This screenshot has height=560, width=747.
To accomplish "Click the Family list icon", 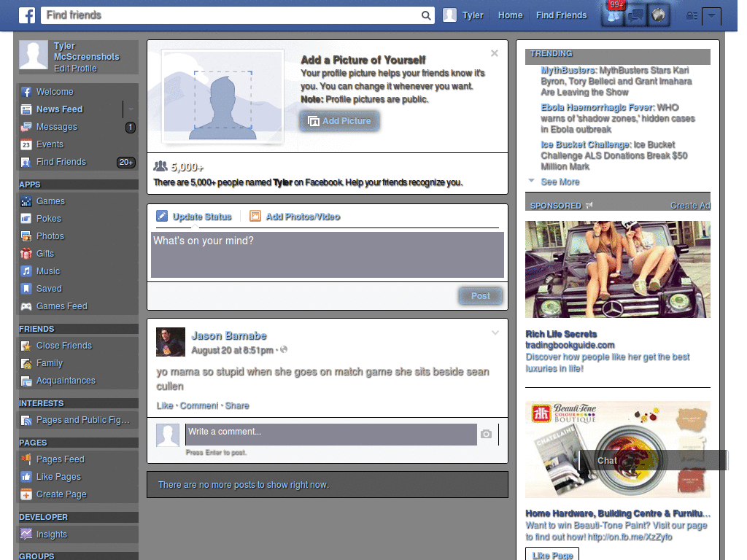I will [x=26, y=364].
